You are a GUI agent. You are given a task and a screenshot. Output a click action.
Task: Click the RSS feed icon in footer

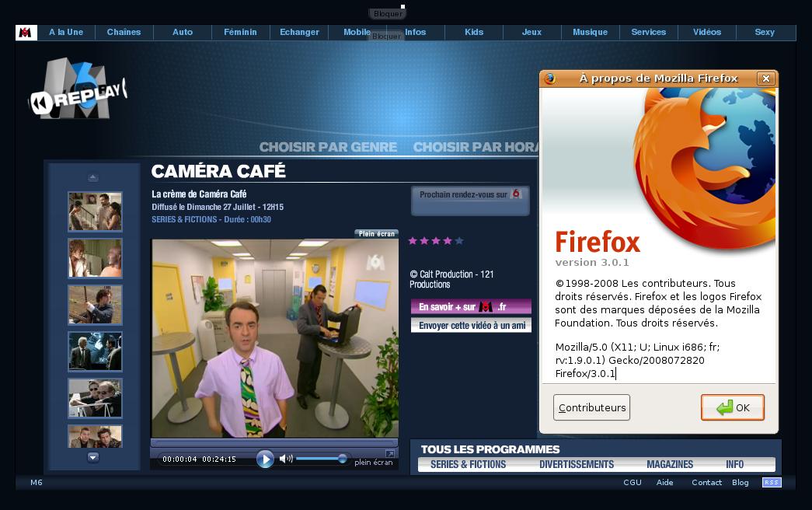[772, 483]
